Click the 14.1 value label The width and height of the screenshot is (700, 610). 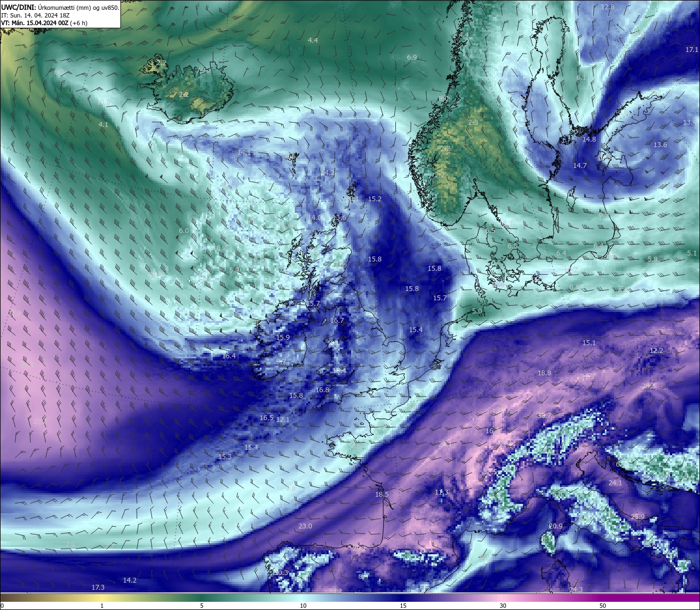[x=244, y=153]
